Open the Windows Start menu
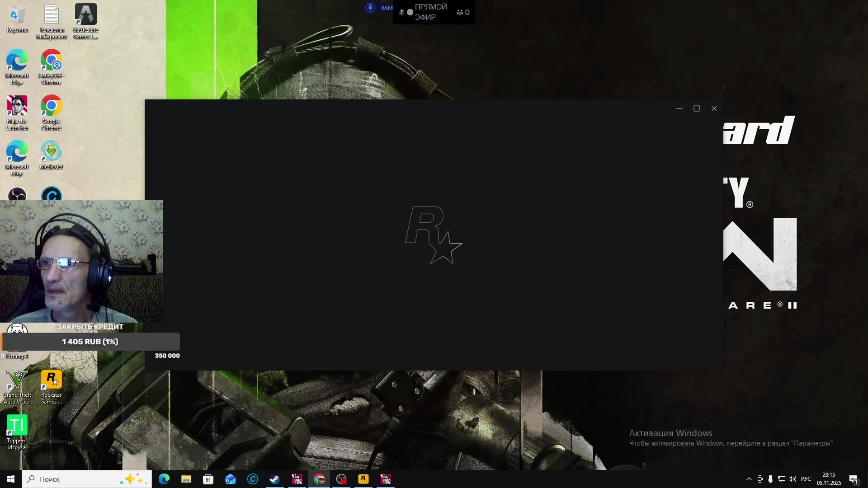The image size is (868, 488). [11, 479]
